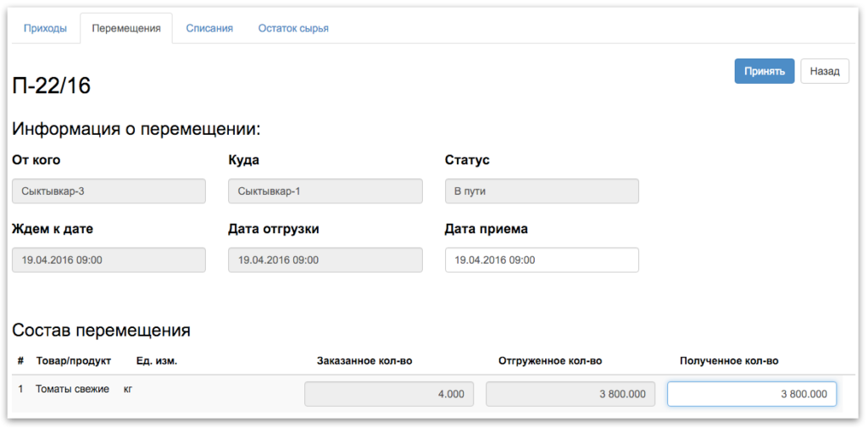Focus the Дата приема date input
The image size is (868, 428).
pyautogui.click(x=542, y=259)
